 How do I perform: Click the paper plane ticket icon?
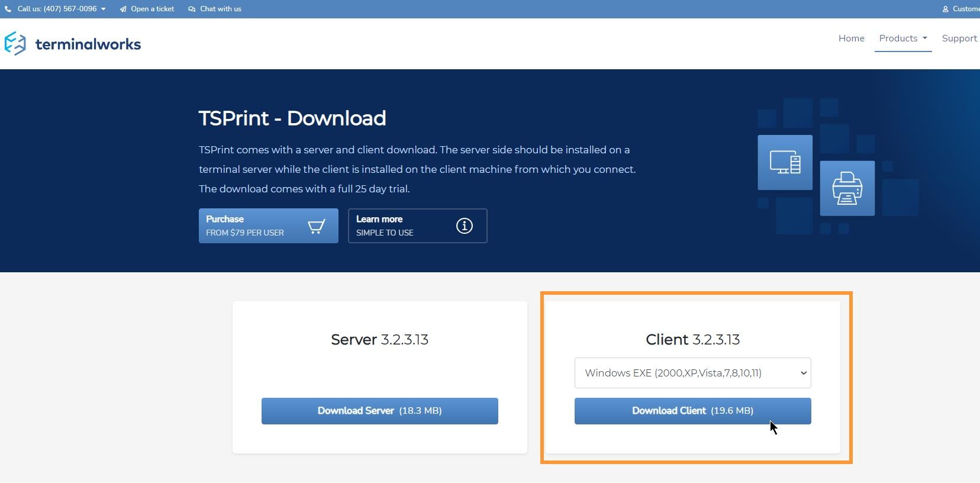(x=123, y=9)
